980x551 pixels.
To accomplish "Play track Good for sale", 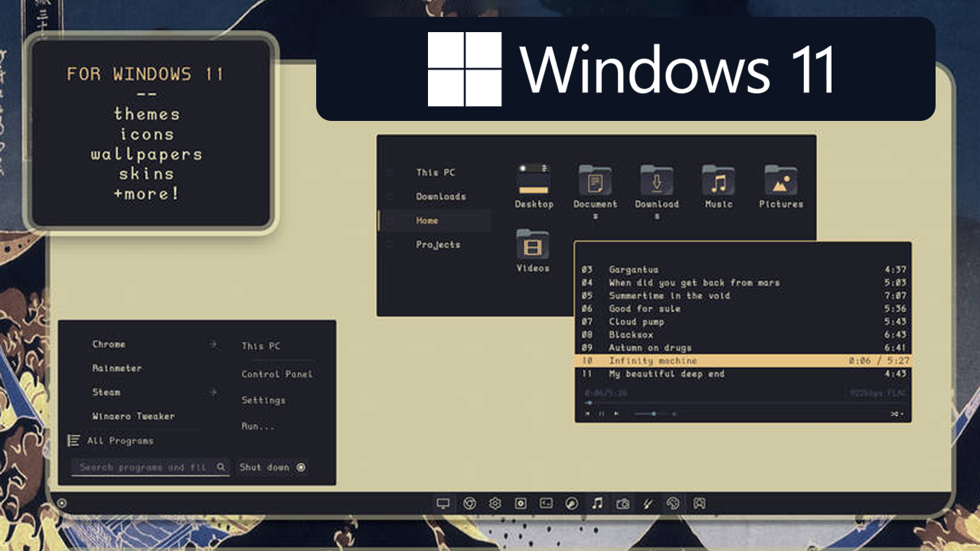I will [x=743, y=308].
